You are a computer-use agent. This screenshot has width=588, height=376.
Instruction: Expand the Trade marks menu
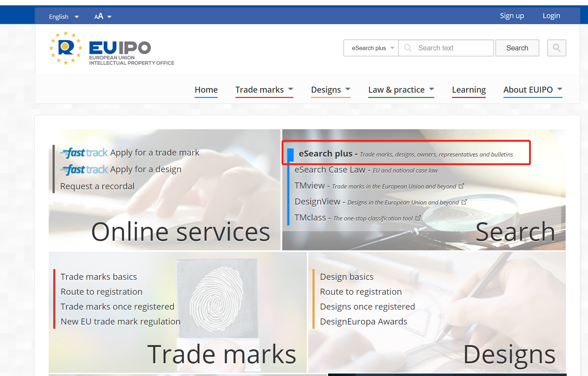tap(264, 90)
